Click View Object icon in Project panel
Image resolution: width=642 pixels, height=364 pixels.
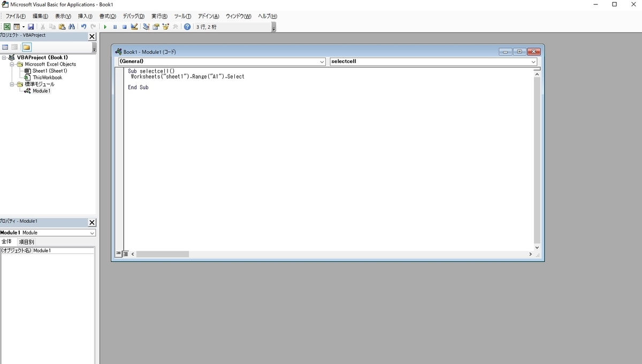14,47
